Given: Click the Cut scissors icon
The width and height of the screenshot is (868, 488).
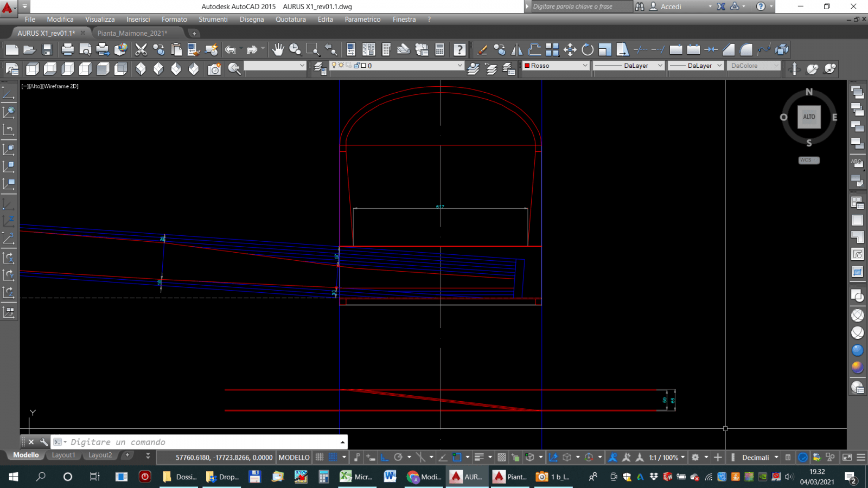Looking at the screenshot, I should coord(141,50).
